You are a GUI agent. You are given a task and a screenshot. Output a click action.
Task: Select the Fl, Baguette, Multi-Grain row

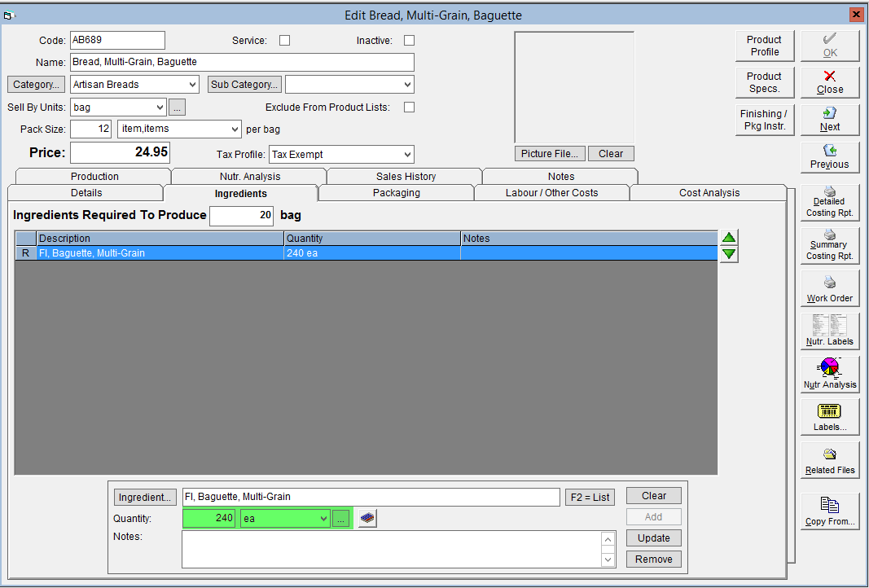coord(366,253)
